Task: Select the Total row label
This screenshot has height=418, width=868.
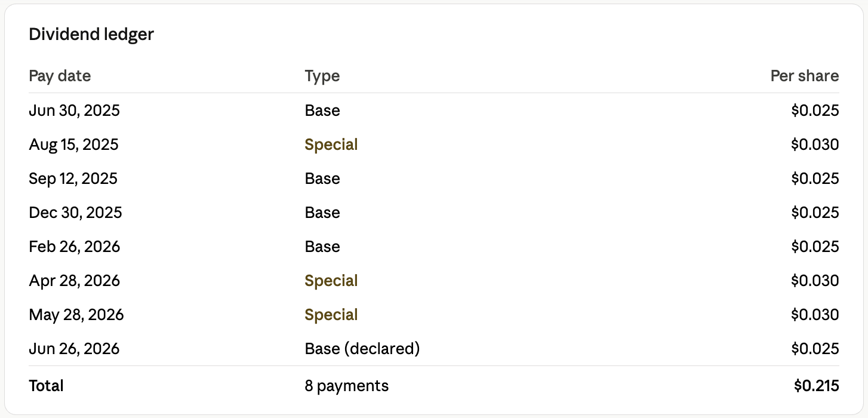Action: pyautogui.click(x=46, y=386)
